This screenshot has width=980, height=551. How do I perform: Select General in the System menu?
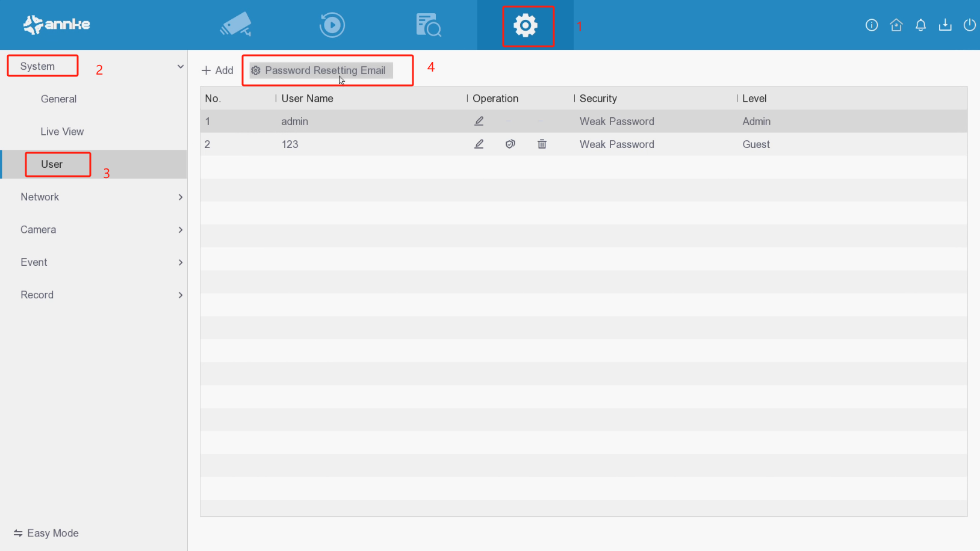point(58,99)
